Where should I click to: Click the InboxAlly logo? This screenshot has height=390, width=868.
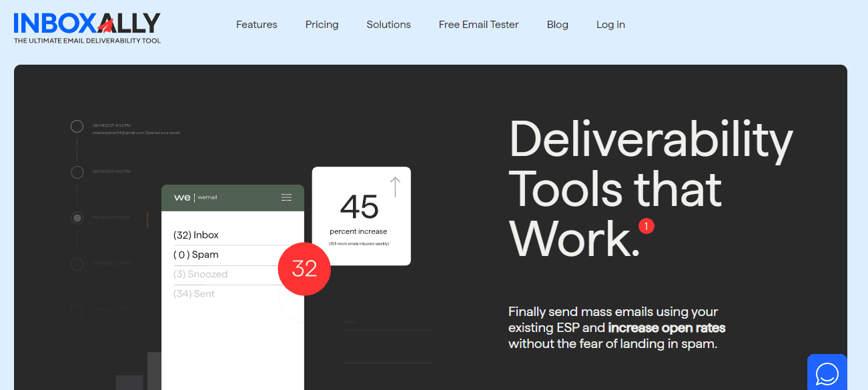click(x=85, y=27)
